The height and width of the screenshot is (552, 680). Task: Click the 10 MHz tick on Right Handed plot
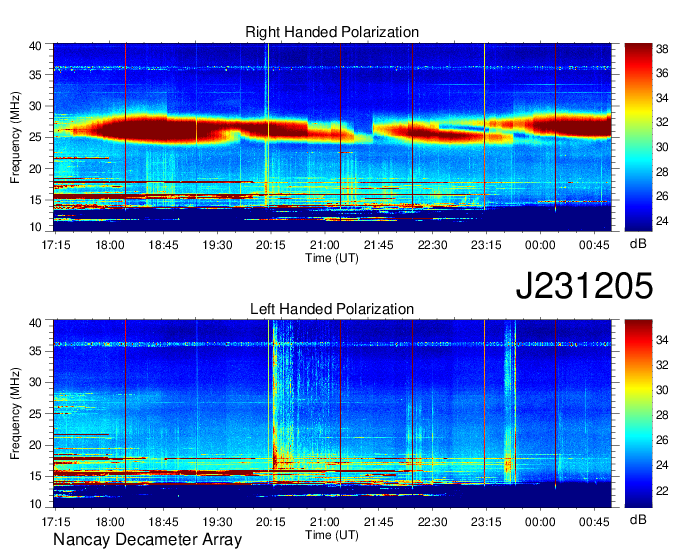pyautogui.click(x=35, y=227)
